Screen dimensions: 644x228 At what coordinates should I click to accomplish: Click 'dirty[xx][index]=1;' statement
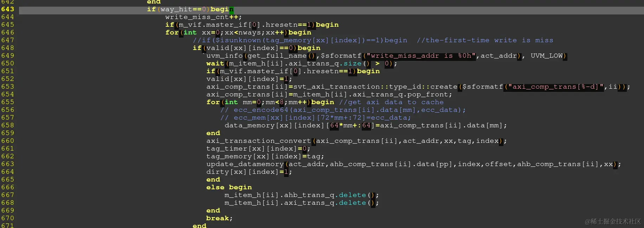click(249, 172)
